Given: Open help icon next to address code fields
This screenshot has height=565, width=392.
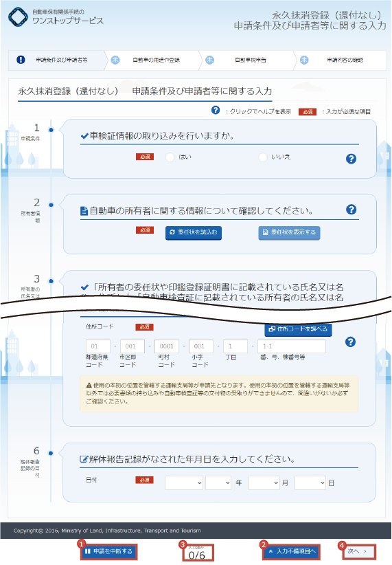Looking at the screenshot, I should (350, 342).
